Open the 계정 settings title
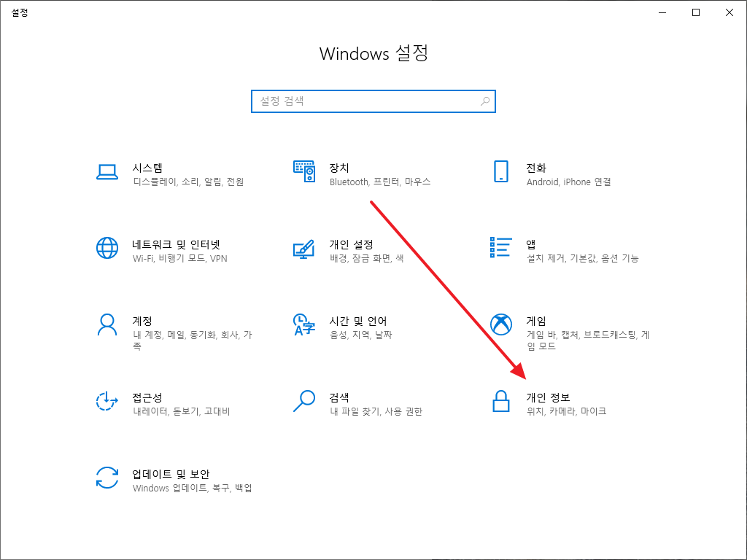The height and width of the screenshot is (560, 747). point(142,321)
